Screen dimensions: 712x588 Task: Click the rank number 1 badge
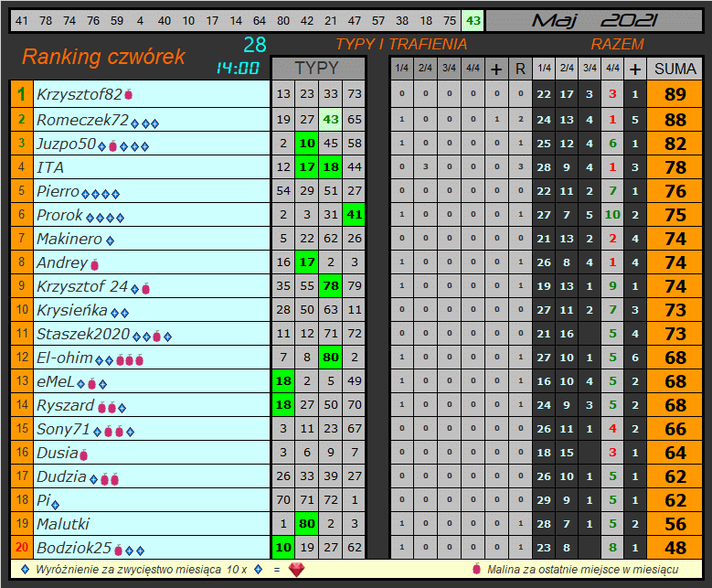click(x=21, y=94)
